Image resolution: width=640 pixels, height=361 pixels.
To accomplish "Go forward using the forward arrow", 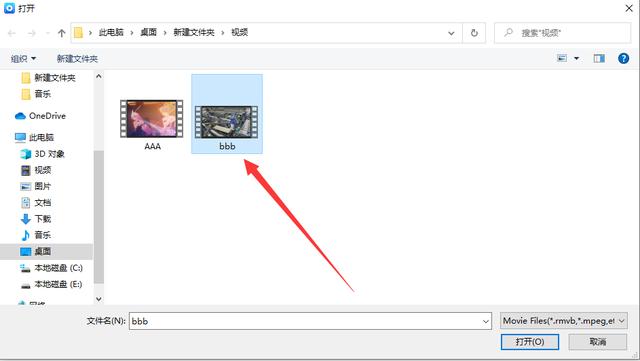I will click(x=32, y=33).
